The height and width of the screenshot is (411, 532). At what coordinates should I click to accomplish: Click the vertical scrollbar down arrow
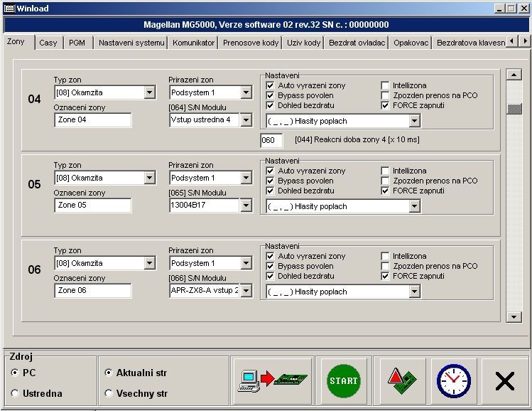coord(514,316)
